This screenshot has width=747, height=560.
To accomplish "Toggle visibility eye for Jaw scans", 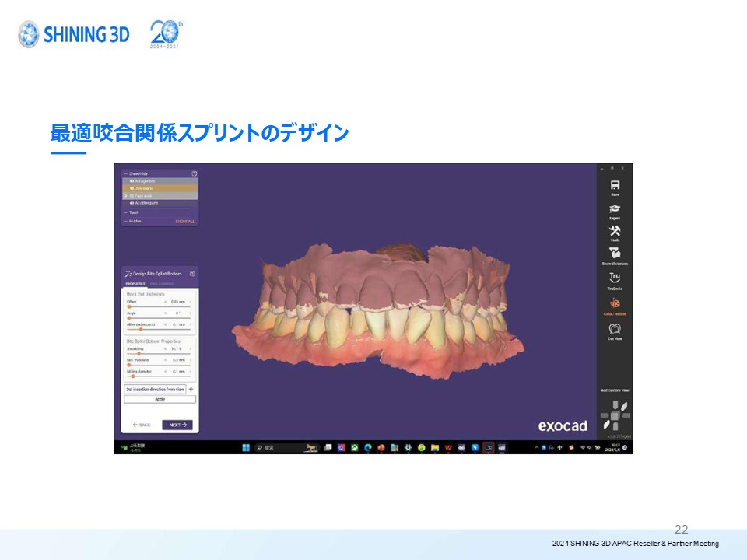I will tap(132, 188).
